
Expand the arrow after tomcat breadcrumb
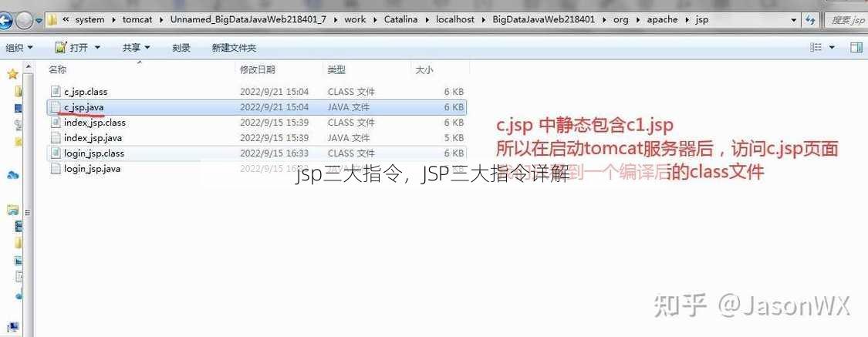coord(162,20)
